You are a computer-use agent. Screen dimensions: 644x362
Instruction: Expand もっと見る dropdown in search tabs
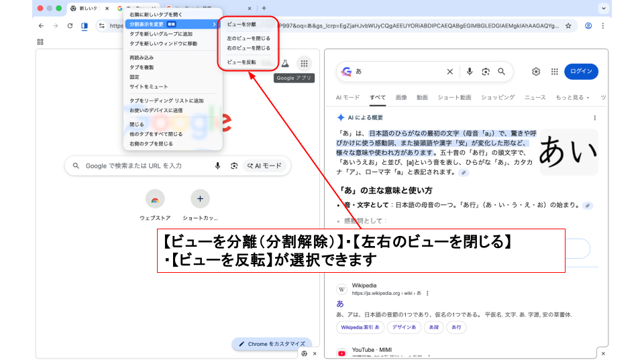point(572,97)
